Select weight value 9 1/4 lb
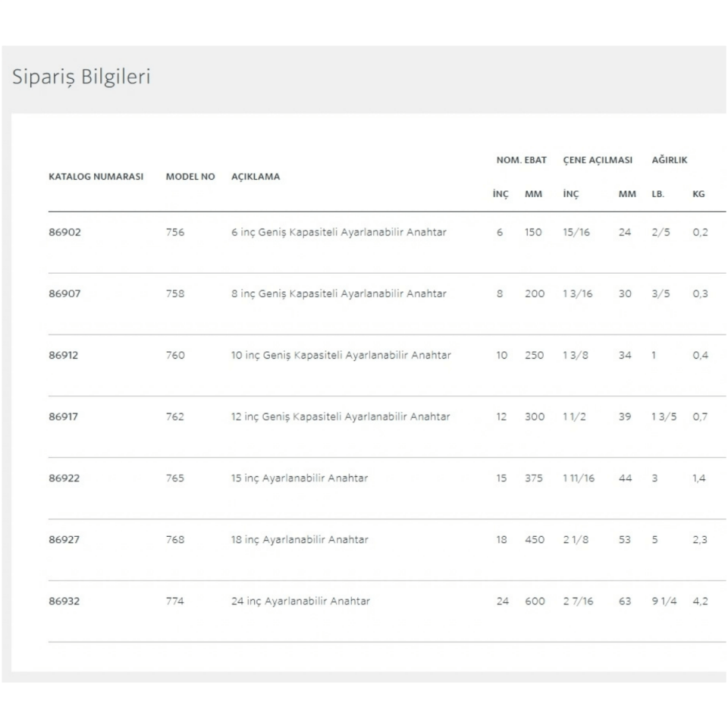 click(x=664, y=601)
